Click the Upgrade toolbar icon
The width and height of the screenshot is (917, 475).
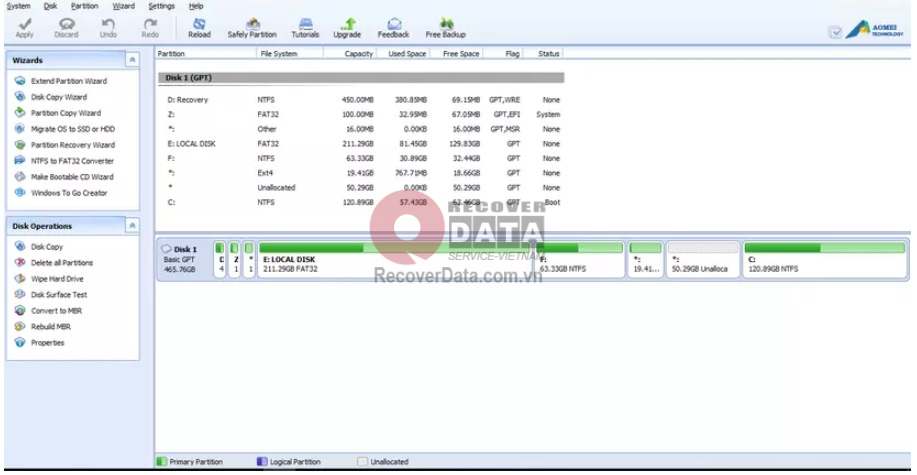pyautogui.click(x=347, y=28)
